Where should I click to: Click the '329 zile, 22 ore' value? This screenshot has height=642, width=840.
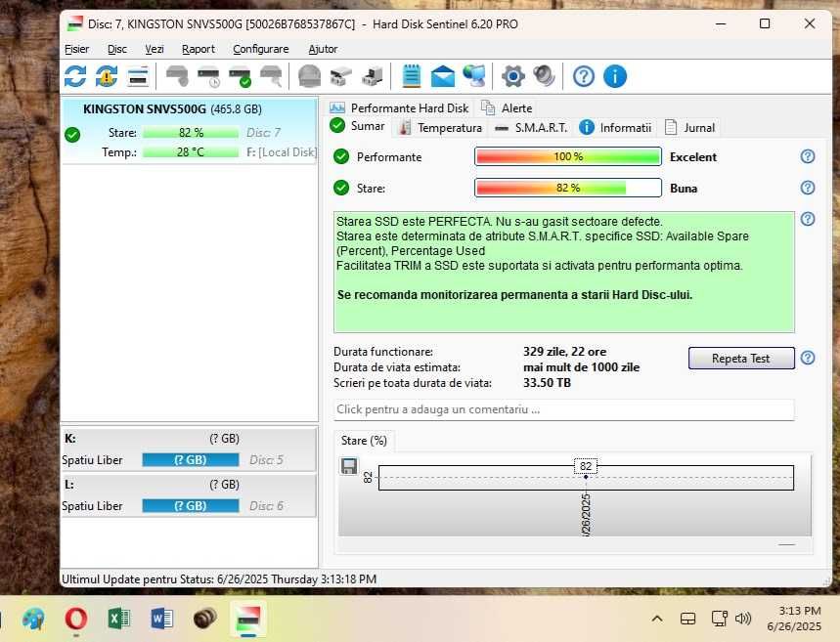click(x=564, y=352)
